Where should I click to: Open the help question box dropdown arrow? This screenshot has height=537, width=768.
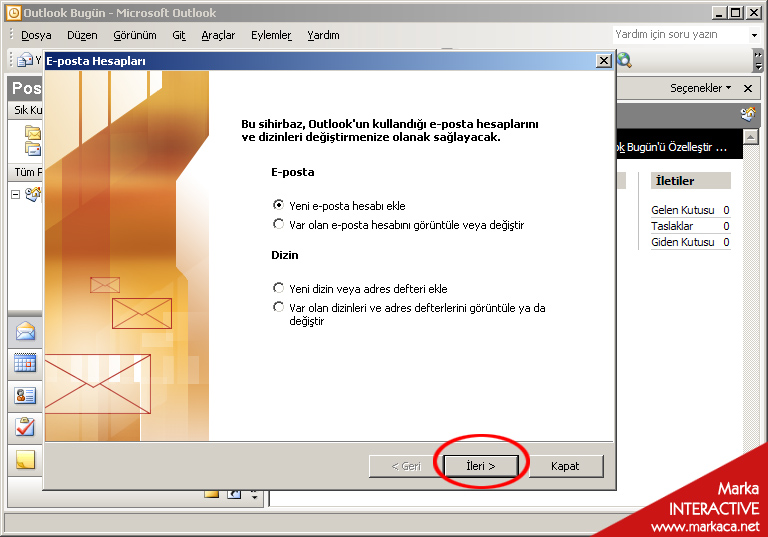click(x=754, y=35)
